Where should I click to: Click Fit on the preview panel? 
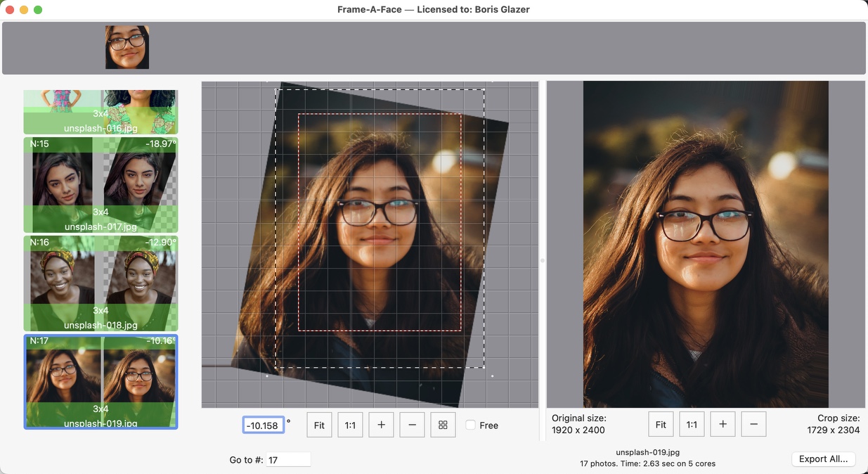pos(661,424)
